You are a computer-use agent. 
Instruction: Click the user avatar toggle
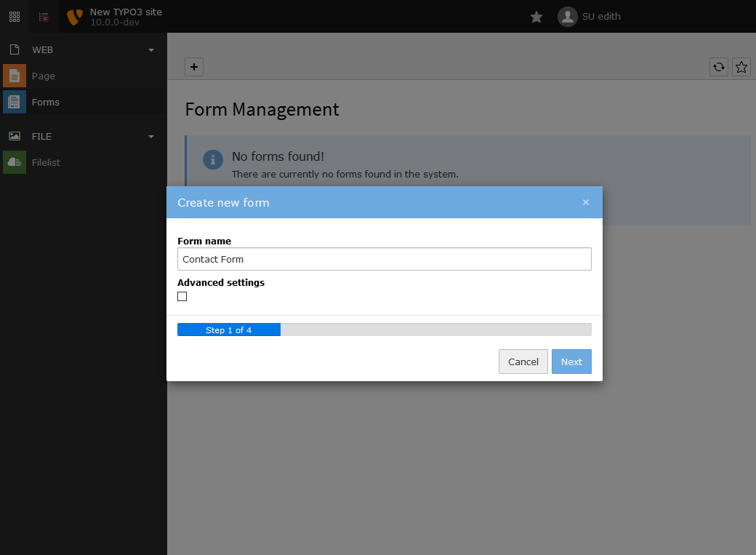[x=567, y=16]
